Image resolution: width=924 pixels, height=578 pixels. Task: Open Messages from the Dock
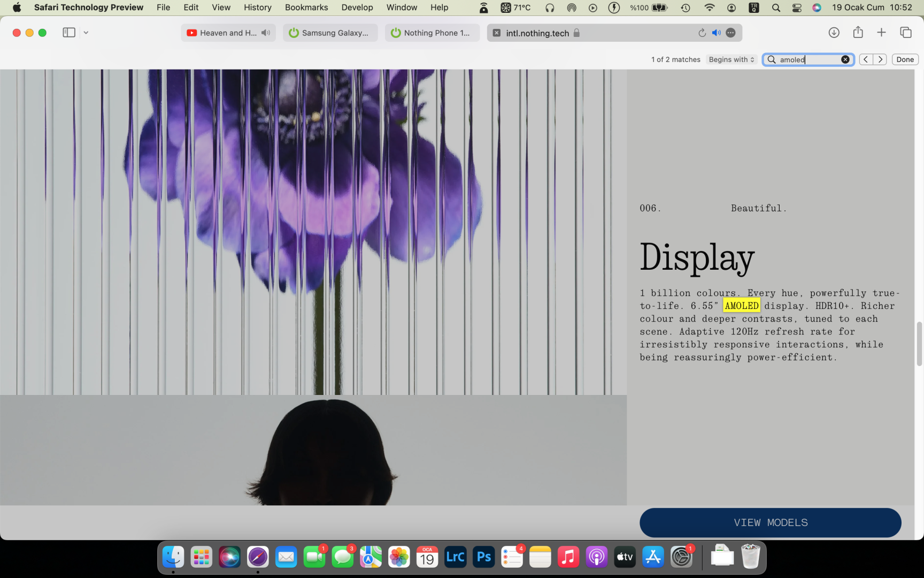[343, 557]
